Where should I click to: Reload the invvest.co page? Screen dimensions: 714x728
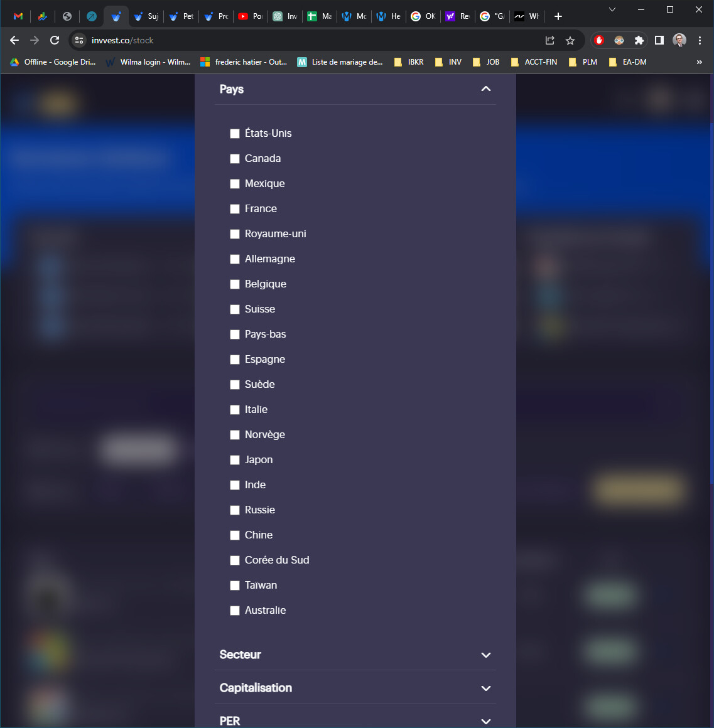55,40
